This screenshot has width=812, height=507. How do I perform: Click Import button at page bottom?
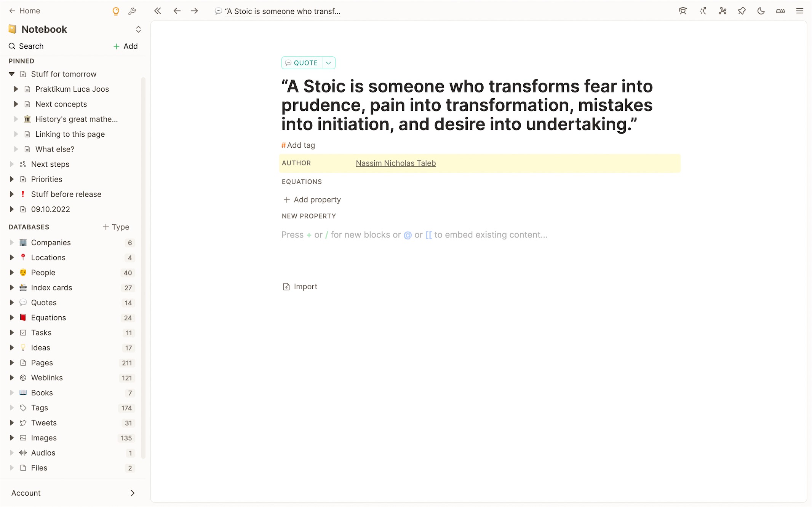point(300,286)
